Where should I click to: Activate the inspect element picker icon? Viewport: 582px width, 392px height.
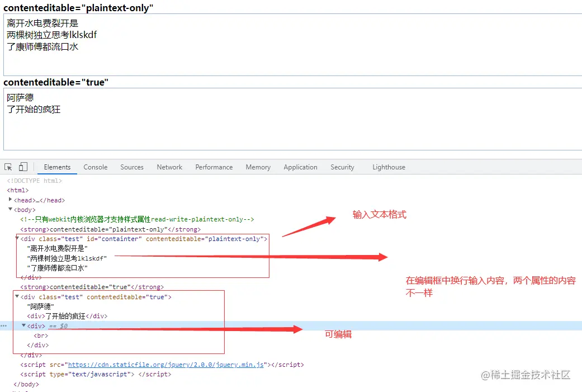(x=8, y=167)
